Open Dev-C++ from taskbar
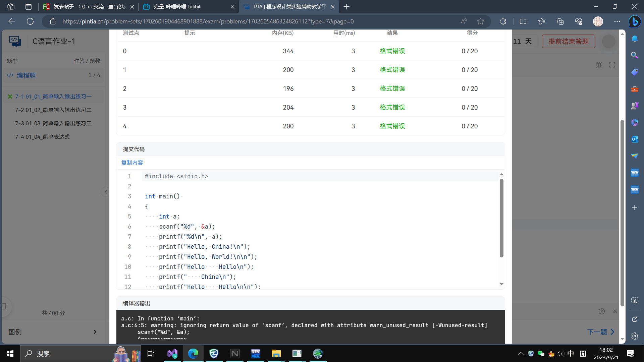The image size is (644, 362). [255, 354]
